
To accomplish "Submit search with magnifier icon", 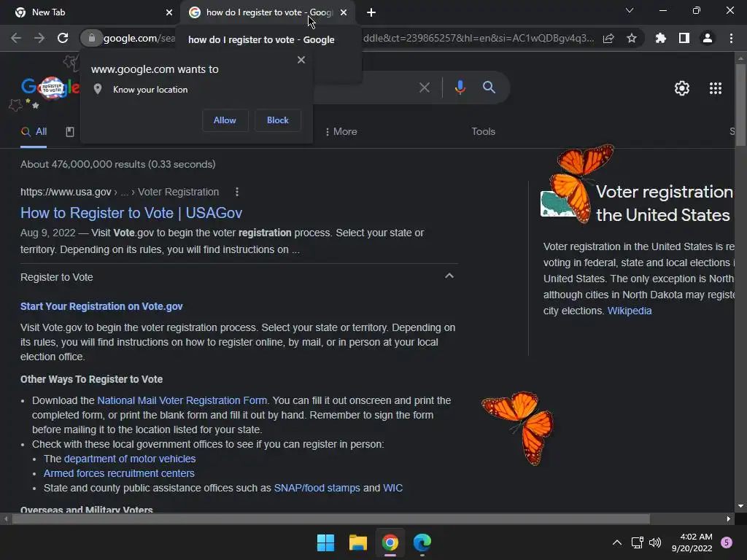I will pos(489,87).
